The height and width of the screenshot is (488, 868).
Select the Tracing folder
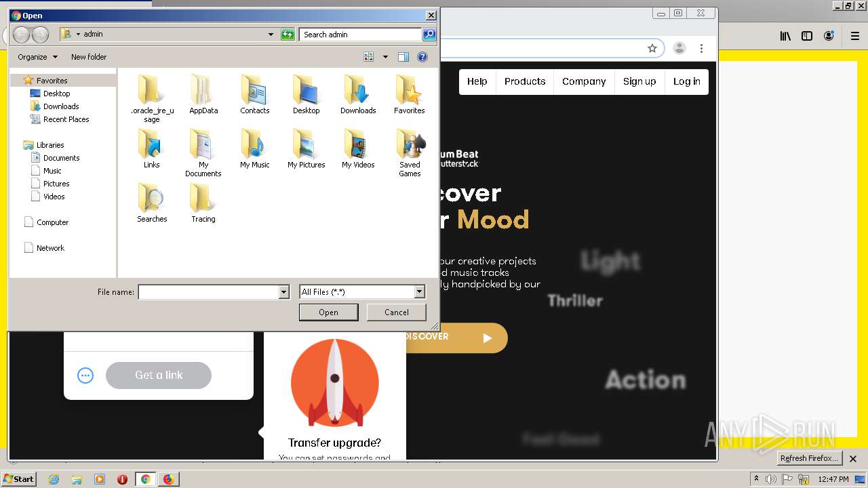203,203
